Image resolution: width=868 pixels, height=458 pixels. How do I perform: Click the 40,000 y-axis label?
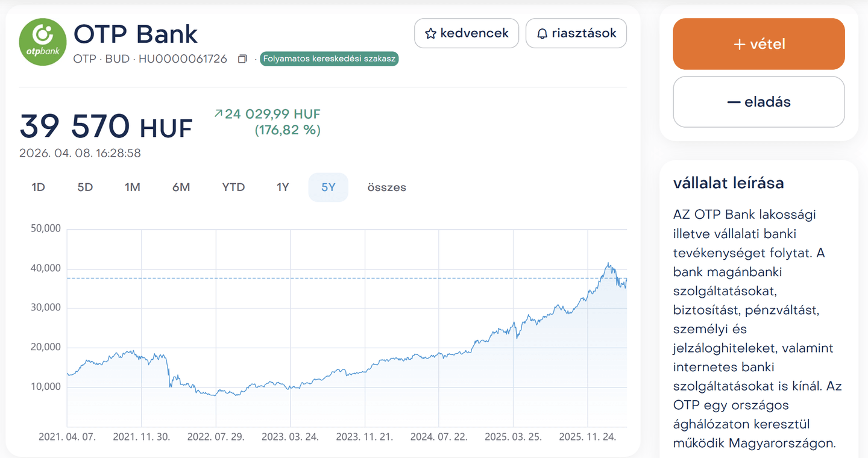(45, 268)
